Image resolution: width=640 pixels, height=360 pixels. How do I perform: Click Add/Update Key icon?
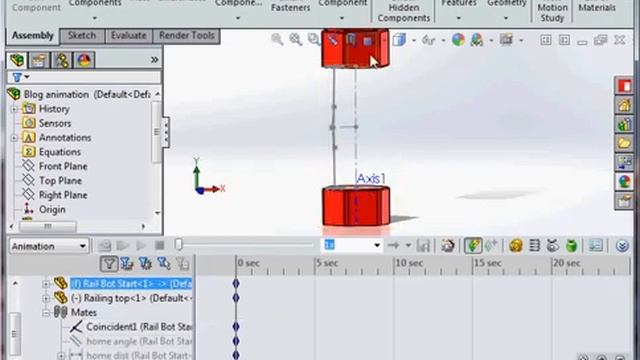click(x=491, y=246)
